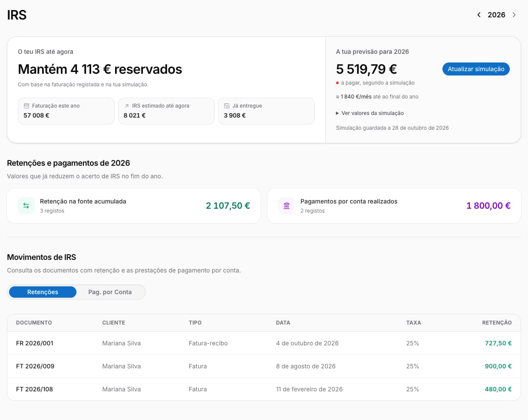The width and height of the screenshot is (528, 420).
Task: Click the IRS estimado arrow icon
Action: [x=126, y=106]
